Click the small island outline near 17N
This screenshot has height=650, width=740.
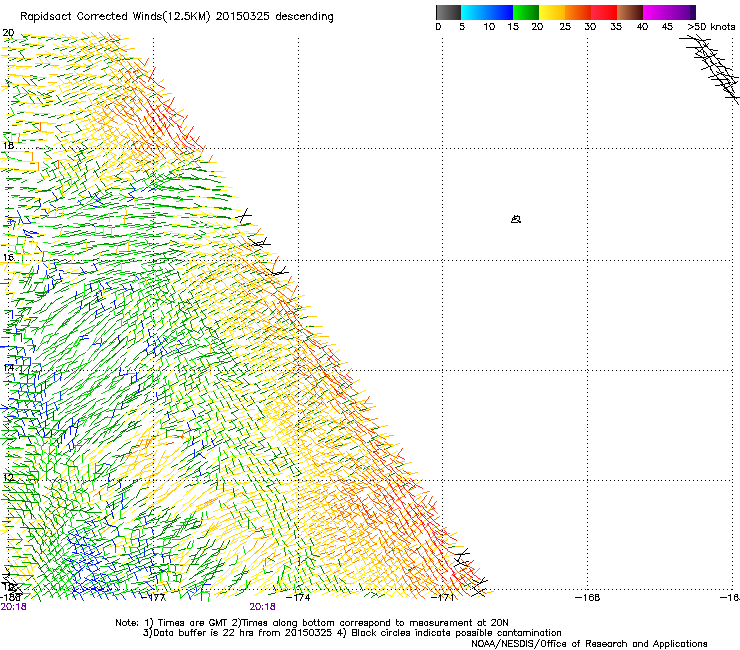coord(516,219)
